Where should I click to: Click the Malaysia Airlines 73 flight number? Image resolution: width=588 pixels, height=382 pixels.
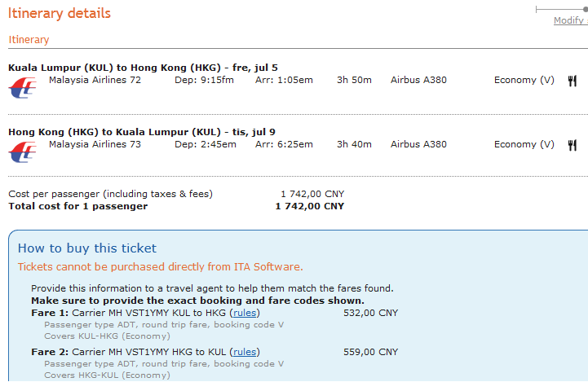click(95, 144)
